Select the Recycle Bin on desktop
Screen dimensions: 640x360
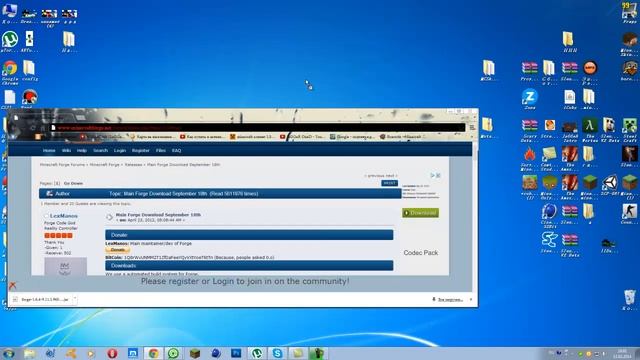click(x=629, y=300)
